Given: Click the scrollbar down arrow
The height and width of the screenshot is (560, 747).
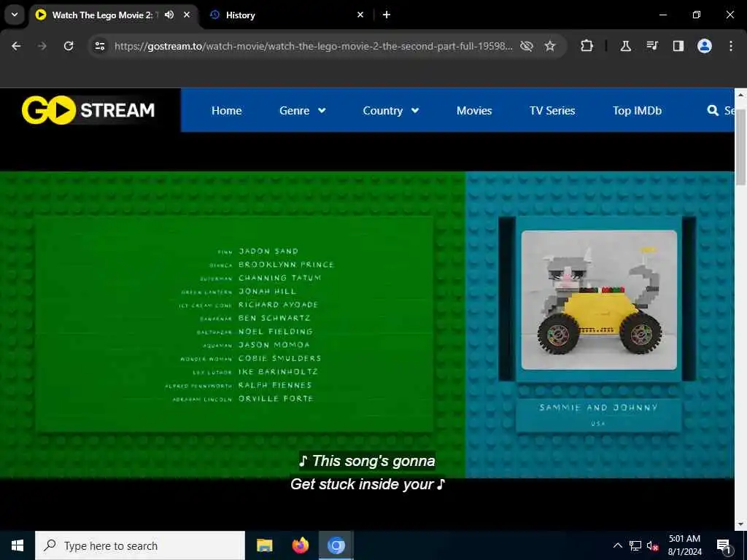Looking at the screenshot, I should pos(740,524).
